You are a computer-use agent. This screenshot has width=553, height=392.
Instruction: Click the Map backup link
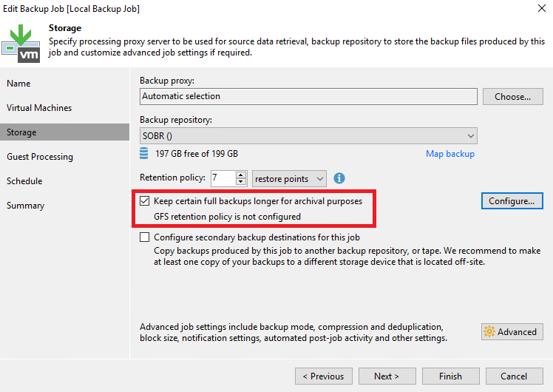point(449,154)
